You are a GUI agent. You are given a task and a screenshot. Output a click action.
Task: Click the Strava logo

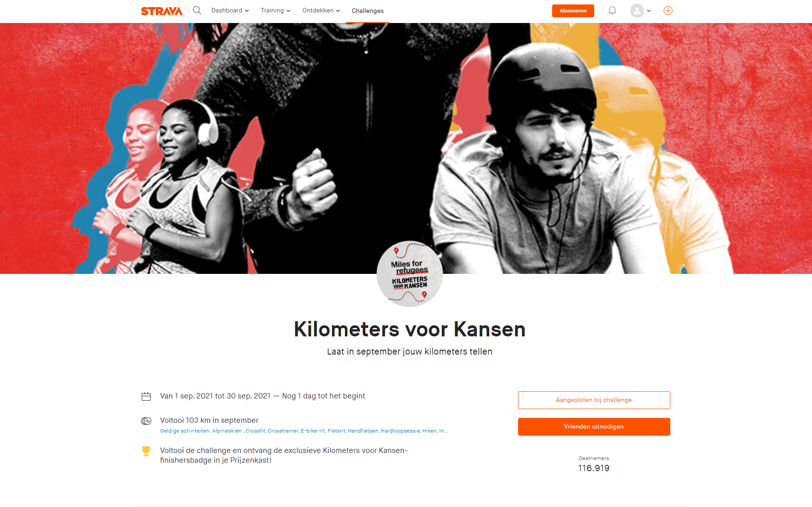(x=162, y=11)
